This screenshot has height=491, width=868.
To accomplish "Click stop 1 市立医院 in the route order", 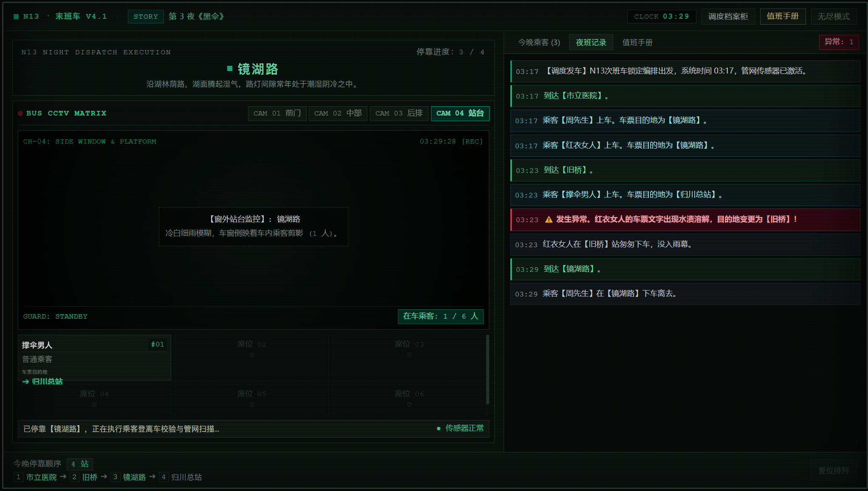I will coord(36,477).
